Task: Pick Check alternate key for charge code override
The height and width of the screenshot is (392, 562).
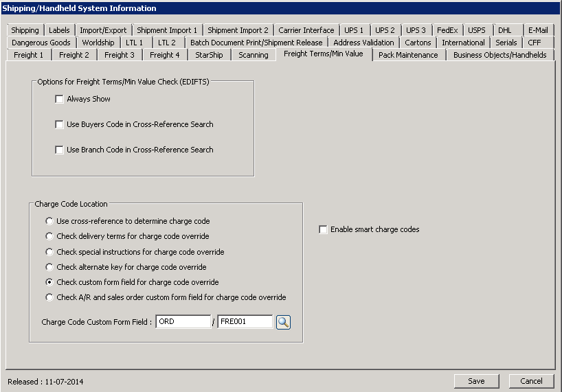Action: (x=49, y=267)
